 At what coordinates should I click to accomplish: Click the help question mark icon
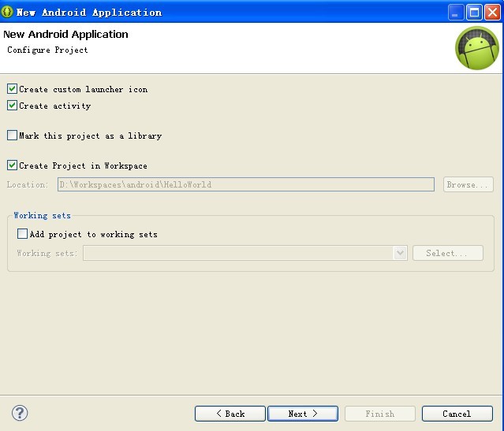(x=20, y=413)
